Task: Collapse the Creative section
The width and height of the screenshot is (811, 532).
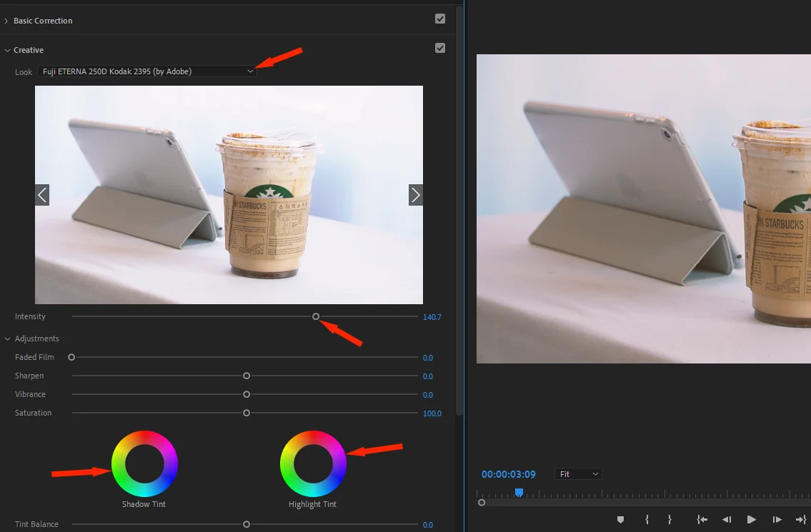Action: [x=7, y=50]
